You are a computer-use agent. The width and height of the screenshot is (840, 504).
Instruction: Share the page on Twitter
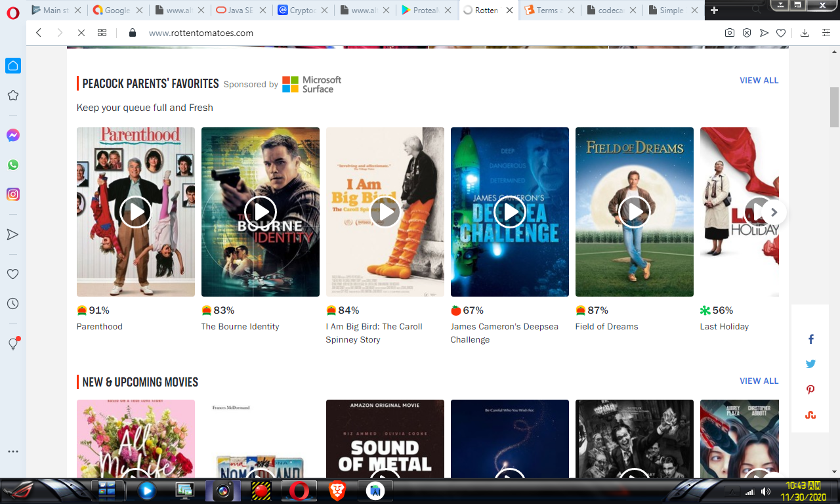tap(811, 364)
